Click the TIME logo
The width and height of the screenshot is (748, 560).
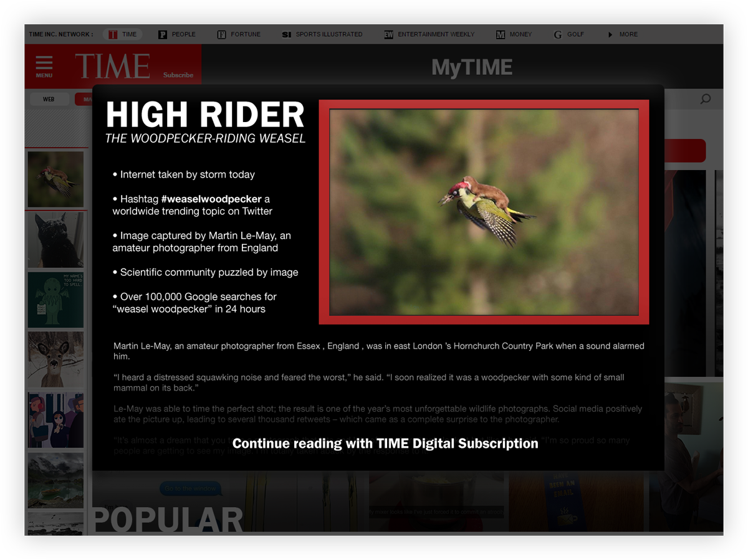pyautogui.click(x=113, y=66)
